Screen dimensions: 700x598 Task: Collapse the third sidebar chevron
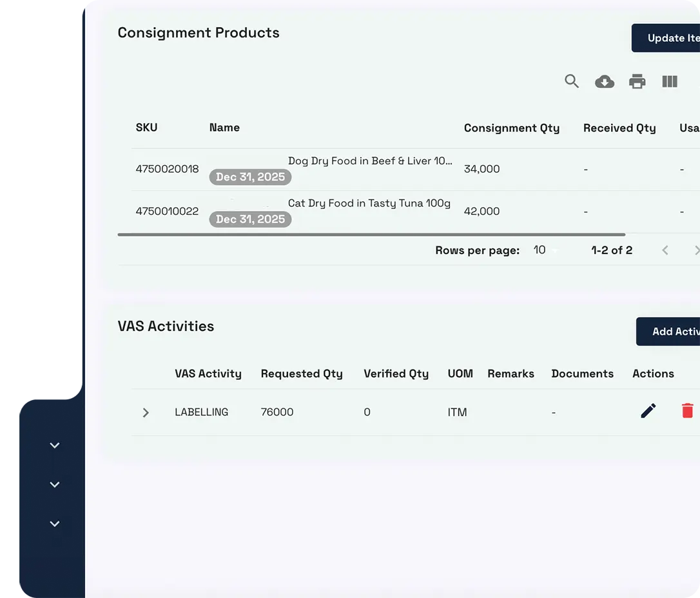(x=55, y=524)
